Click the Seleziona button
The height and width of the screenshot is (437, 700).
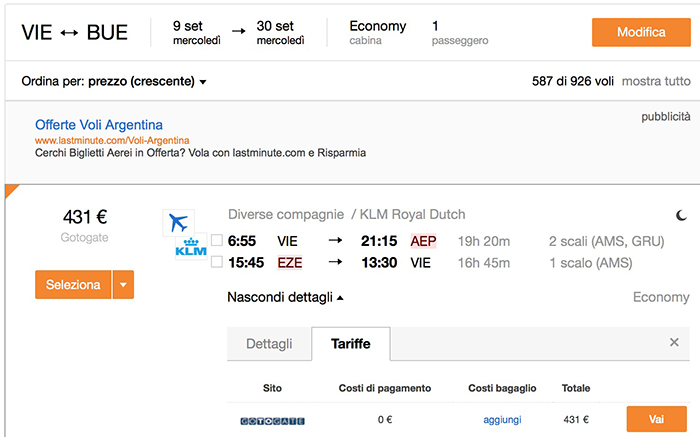click(x=73, y=284)
